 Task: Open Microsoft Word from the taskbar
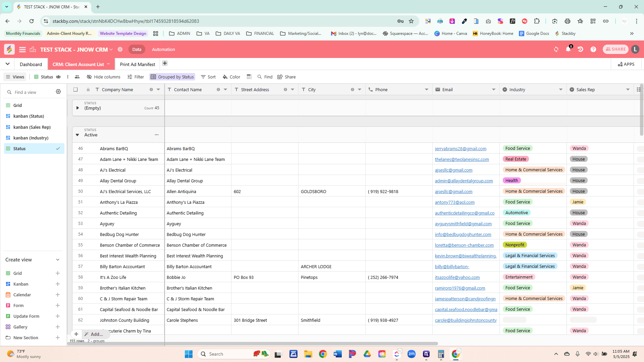tap(338, 354)
